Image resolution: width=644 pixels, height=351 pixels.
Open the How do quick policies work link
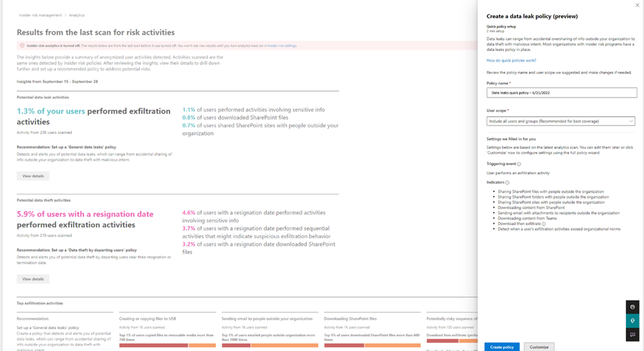click(x=511, y=61)
